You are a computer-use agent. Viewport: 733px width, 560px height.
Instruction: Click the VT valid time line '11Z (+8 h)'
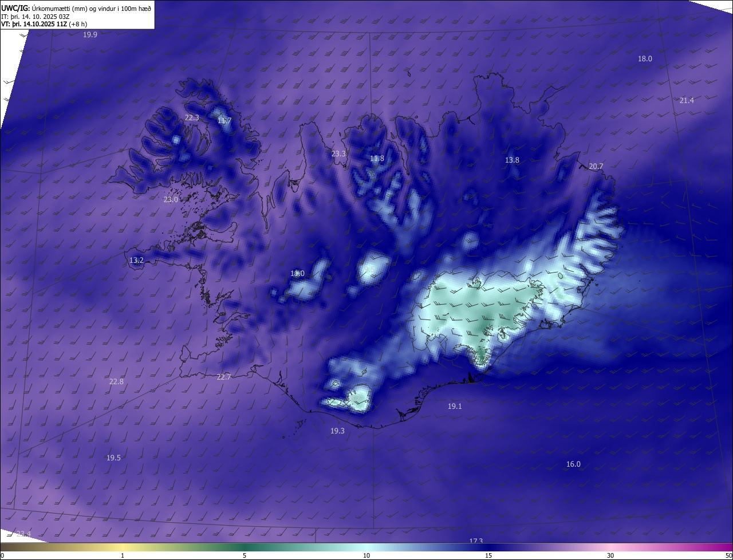[x=72, y=24]
